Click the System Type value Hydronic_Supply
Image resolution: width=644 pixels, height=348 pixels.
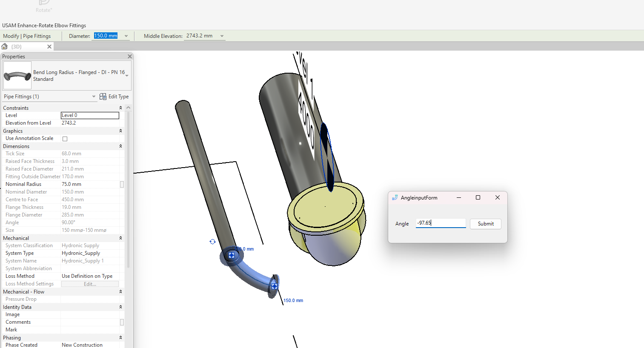coord(81,253)
